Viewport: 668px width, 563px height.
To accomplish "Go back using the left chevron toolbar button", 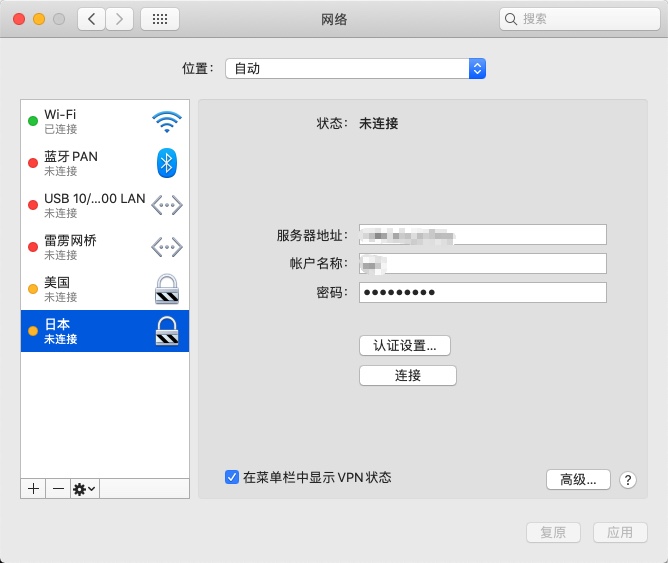I will [x=91, y=19].
